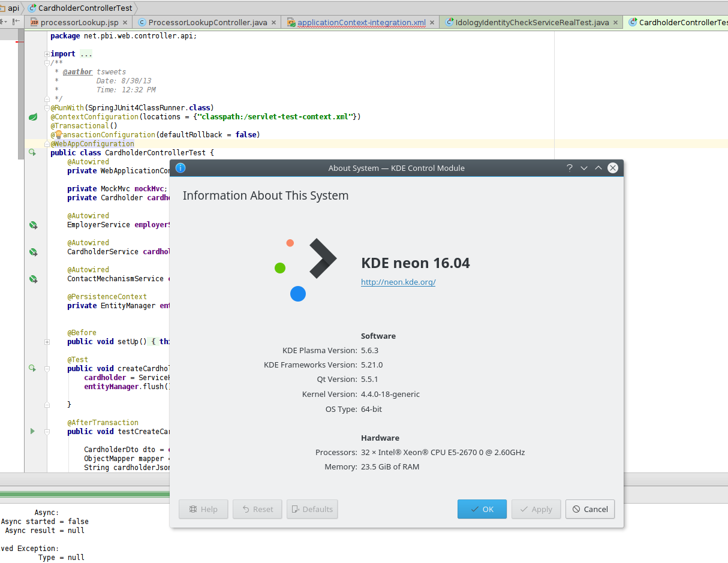Click the "Async result = null" console line

tap(45, 531)
